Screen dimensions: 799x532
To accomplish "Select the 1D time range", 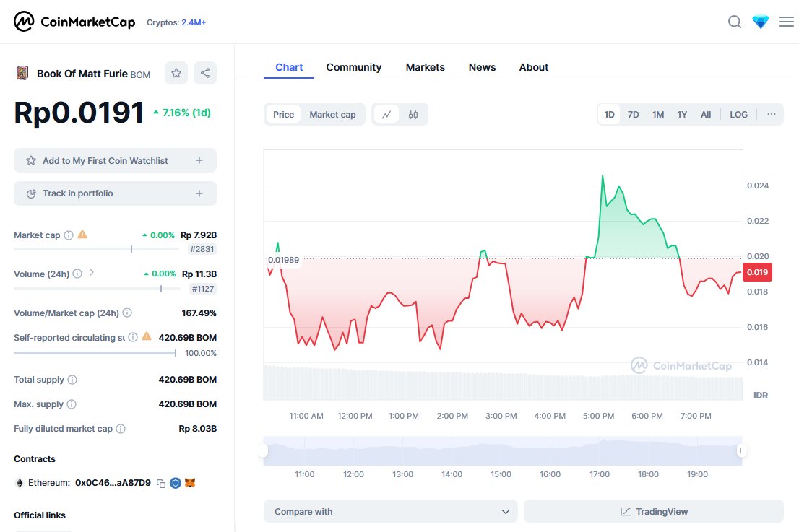I will click(610, 115).
